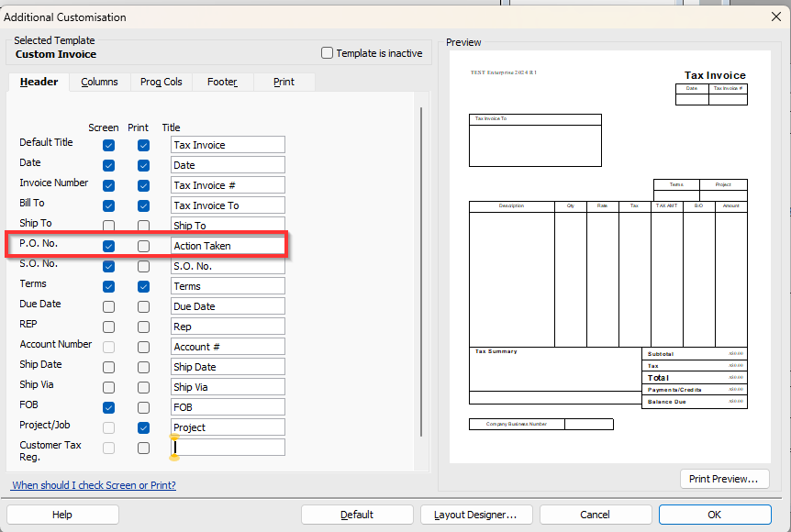Edit the Ship Via title field
Viewport: 791px width, 532px height.
[x=228, y=387]
